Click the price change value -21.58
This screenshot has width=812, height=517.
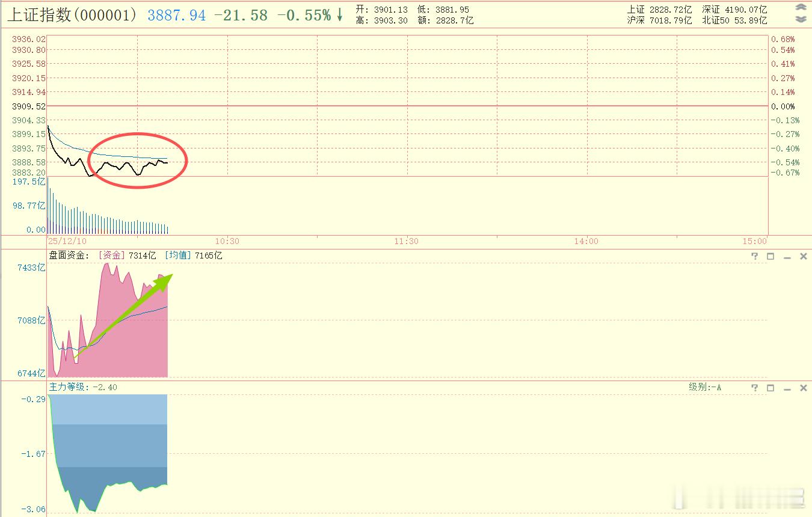click(x=241, y=16)
